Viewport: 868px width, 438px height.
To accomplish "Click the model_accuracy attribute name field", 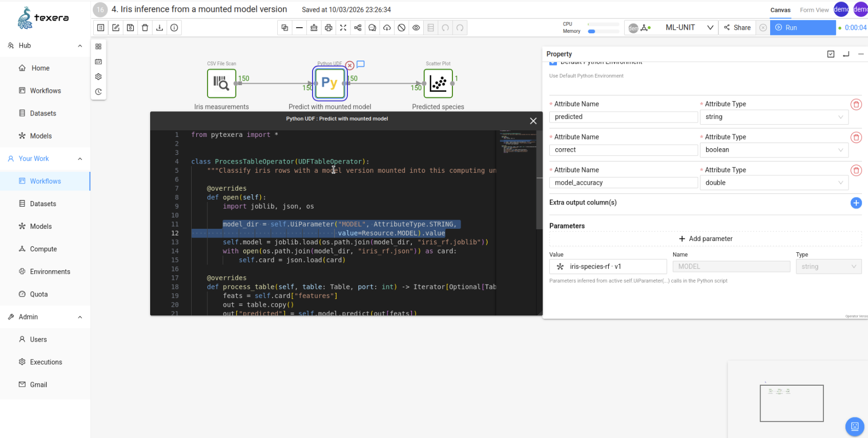I will pos(624,183).
